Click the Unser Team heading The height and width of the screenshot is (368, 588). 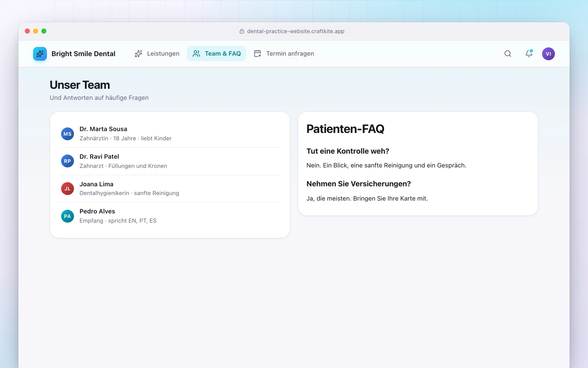(x=80, y=85)
